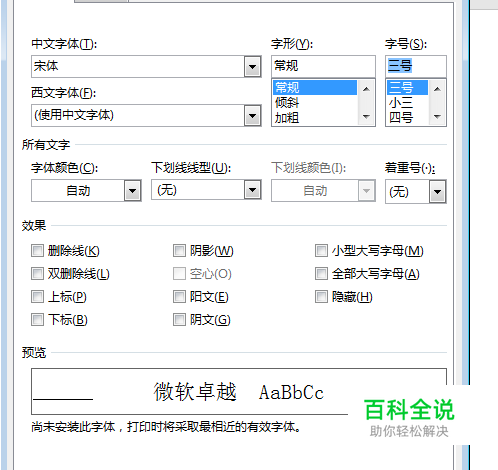Select 三号 in the font size list
The image size is (498, 470).
point(407,88)
